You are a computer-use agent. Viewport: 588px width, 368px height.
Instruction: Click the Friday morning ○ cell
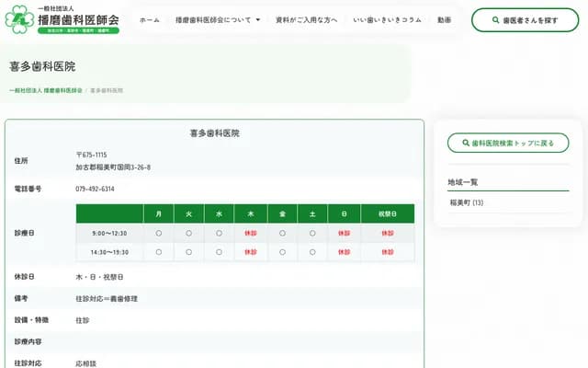tap(282, 233)
